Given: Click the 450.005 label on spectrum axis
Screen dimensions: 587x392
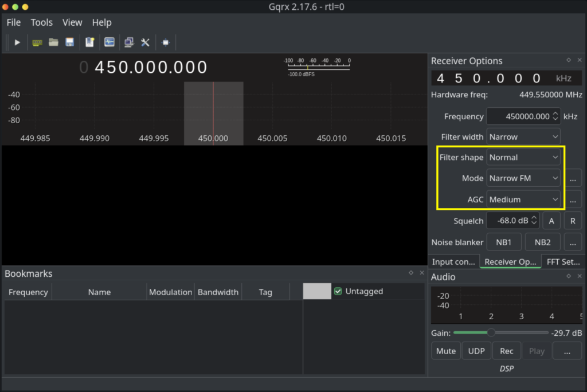Looking at the screenshot, I should pos(272,138).
